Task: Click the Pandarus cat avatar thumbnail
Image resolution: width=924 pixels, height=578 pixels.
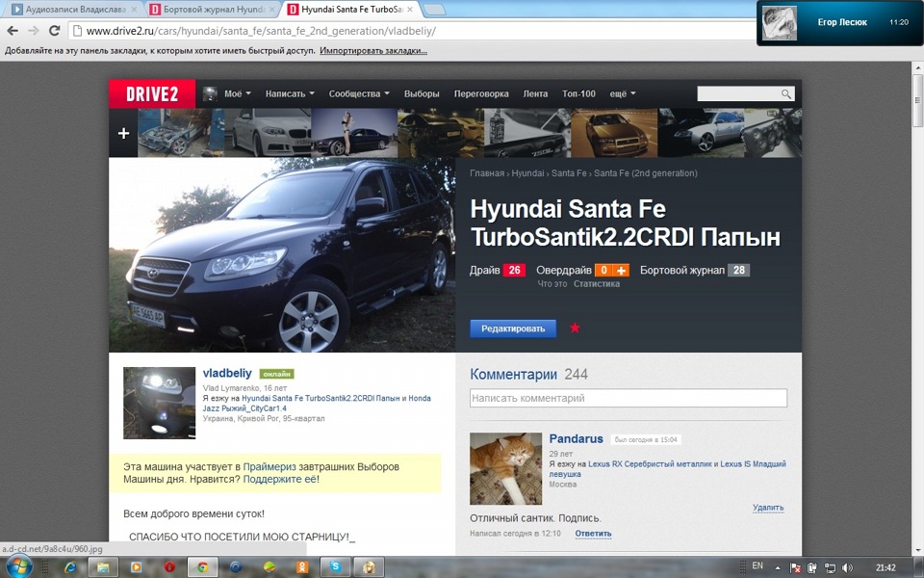Action: click(505, 468)
